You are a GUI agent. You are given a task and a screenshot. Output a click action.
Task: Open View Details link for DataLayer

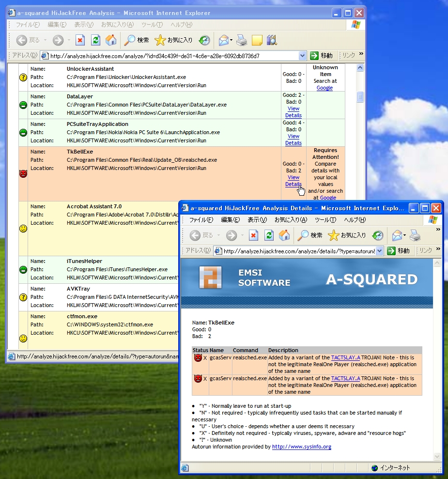tap(294, 112)
